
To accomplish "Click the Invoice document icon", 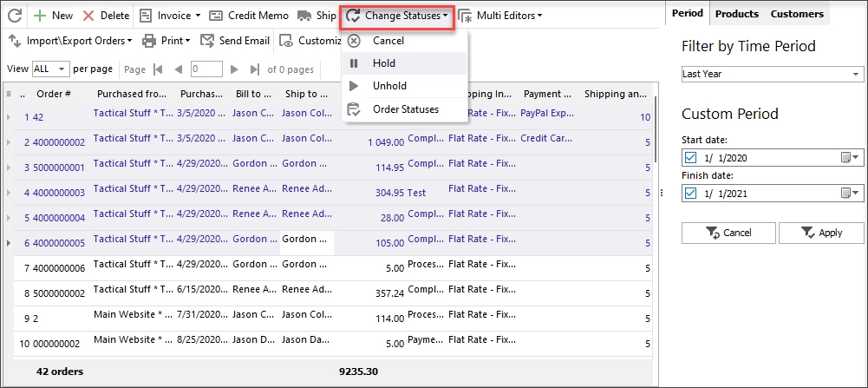I will click(x=146, y=16).
